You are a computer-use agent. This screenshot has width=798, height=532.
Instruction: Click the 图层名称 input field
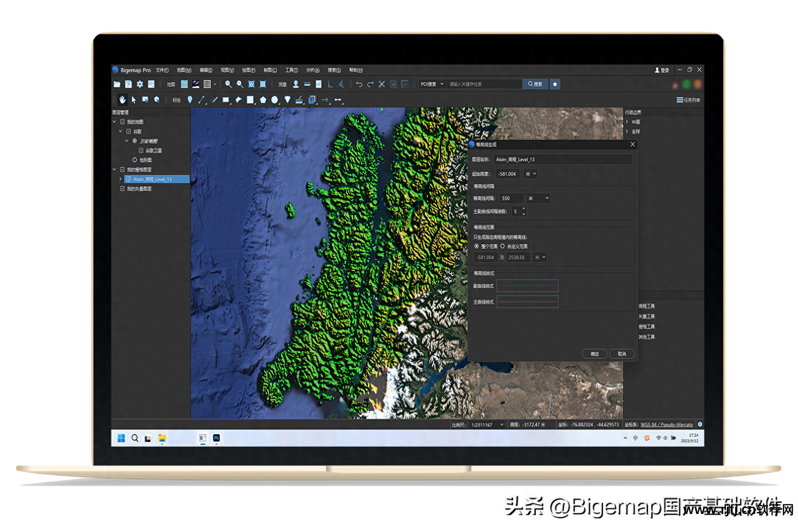pos(563,159)
